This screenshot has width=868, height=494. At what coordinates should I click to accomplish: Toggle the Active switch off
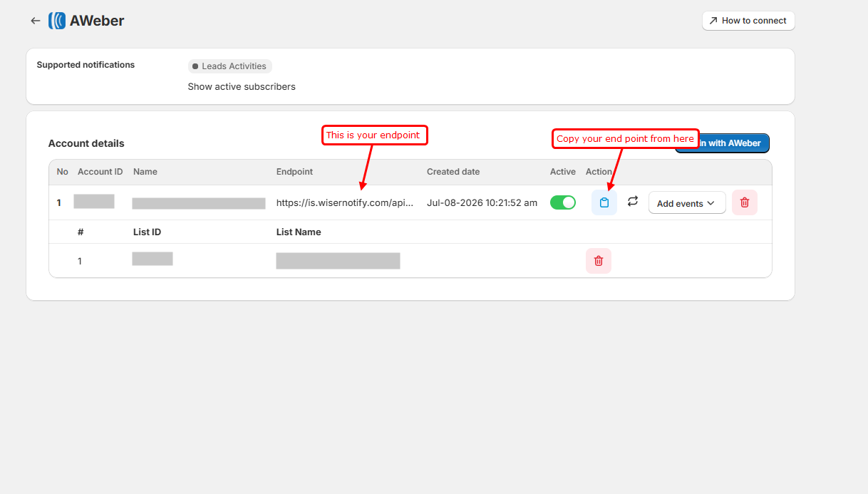563,202
